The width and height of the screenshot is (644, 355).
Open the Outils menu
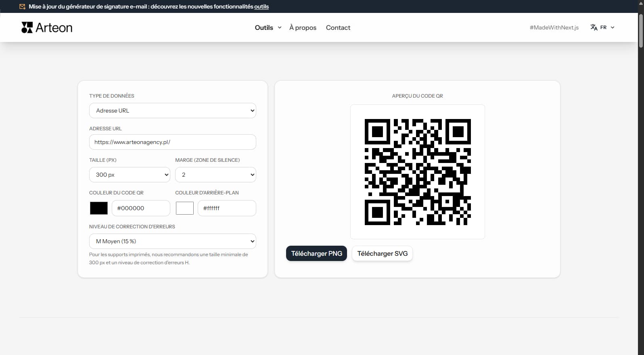tap(264, 27)
